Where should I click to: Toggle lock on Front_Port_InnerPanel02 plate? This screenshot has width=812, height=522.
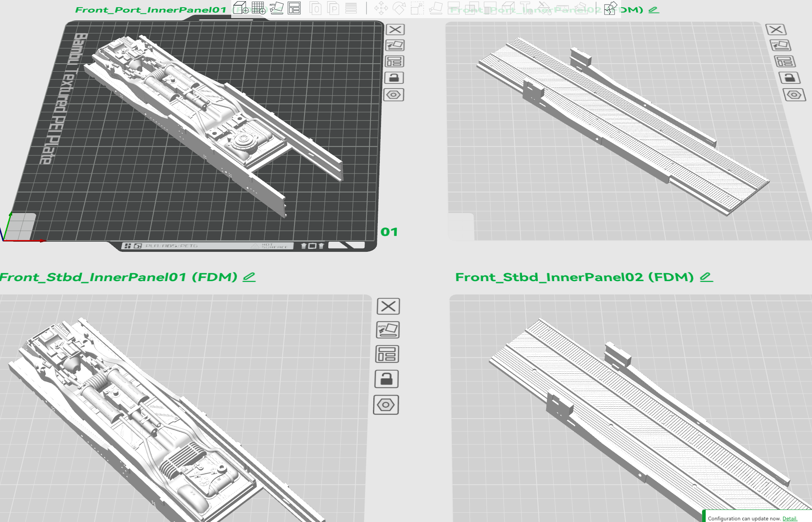(790, 78)
